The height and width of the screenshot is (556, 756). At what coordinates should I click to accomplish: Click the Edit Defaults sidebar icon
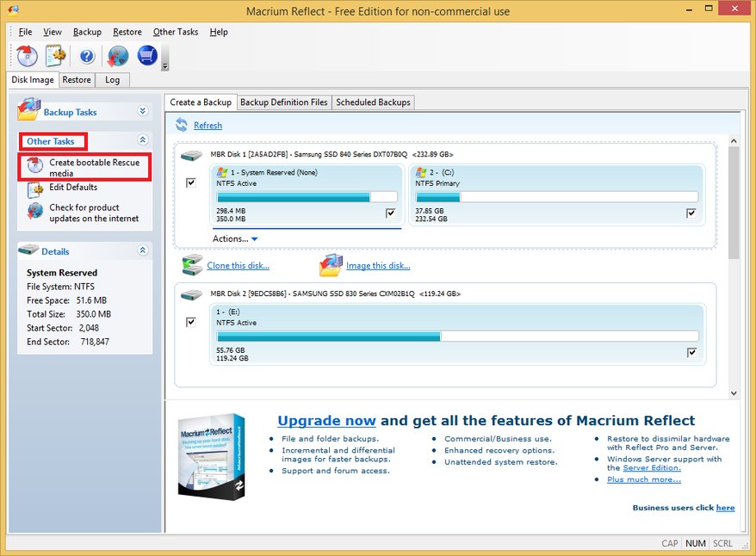click(35, 190)
